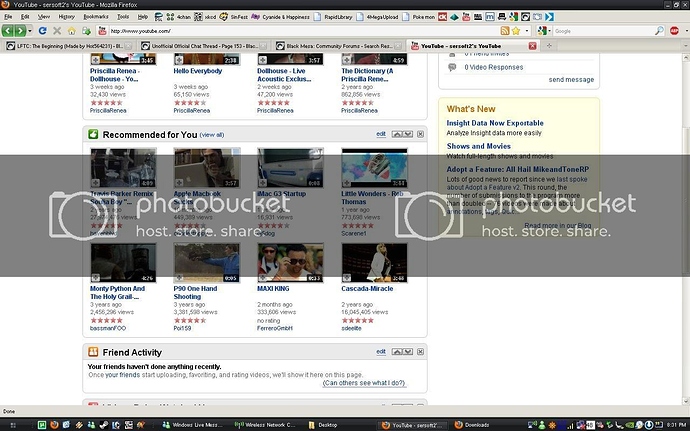
Task: Click the YouTube bookmark icon in bookmarks bar
Action: [x=466, y=17]
